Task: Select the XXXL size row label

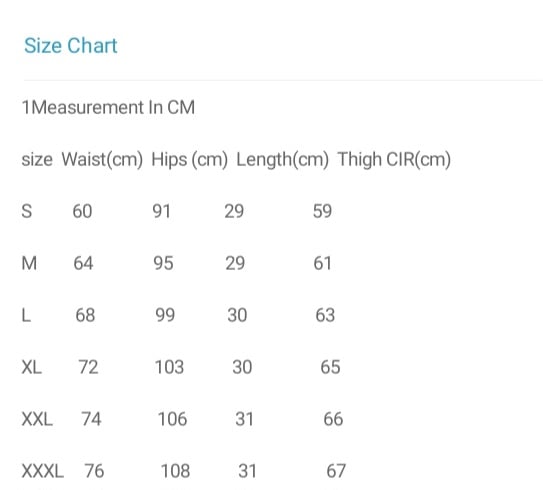Action: [x=43, y=471]
